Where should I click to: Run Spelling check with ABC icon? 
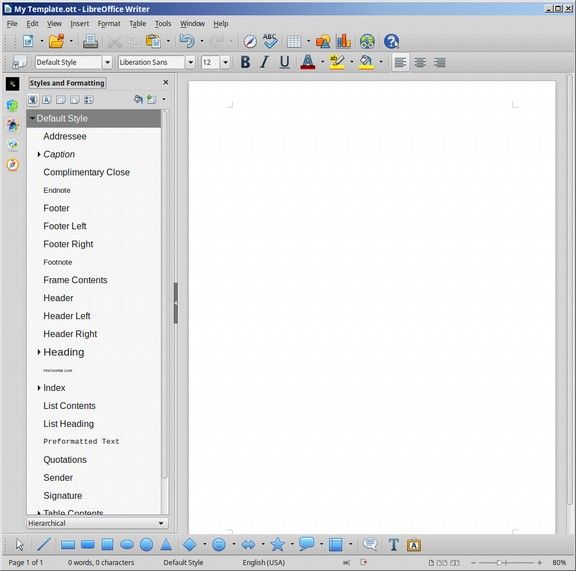[x=270, y=41]
